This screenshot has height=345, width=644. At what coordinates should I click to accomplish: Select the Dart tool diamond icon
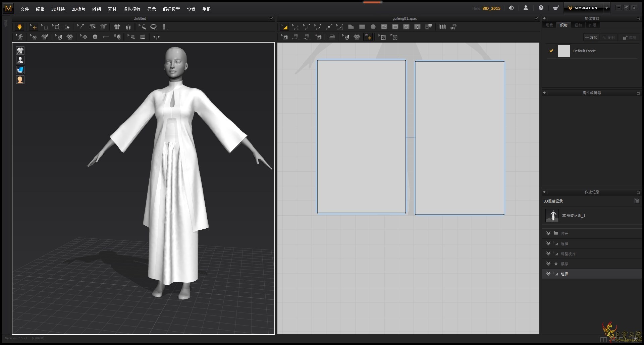(417, 27)
